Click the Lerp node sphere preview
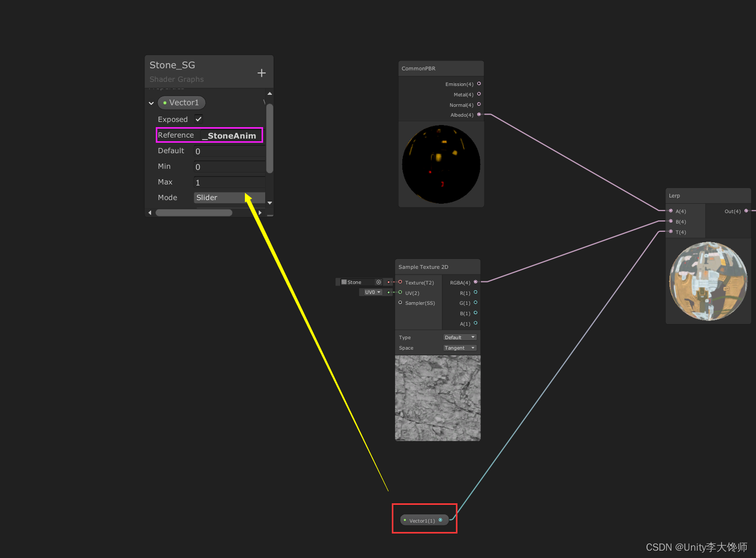The height and width of the screenshot is (558, 756). 708,281
